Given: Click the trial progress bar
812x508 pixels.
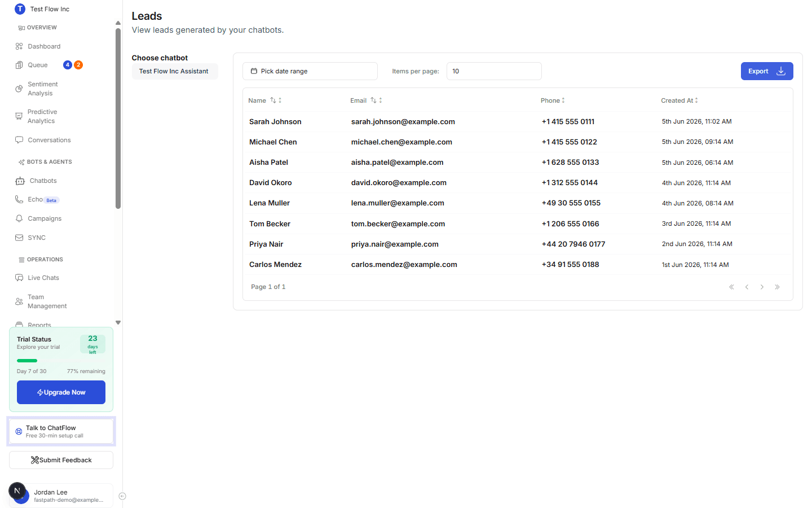Looking at the screenshot, I should (61, 361).
